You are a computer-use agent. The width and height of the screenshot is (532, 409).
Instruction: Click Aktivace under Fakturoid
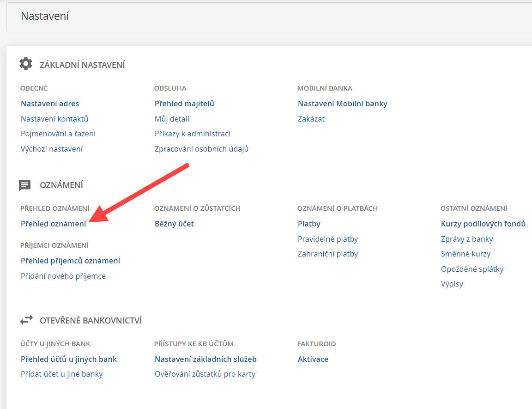point(313,359)
